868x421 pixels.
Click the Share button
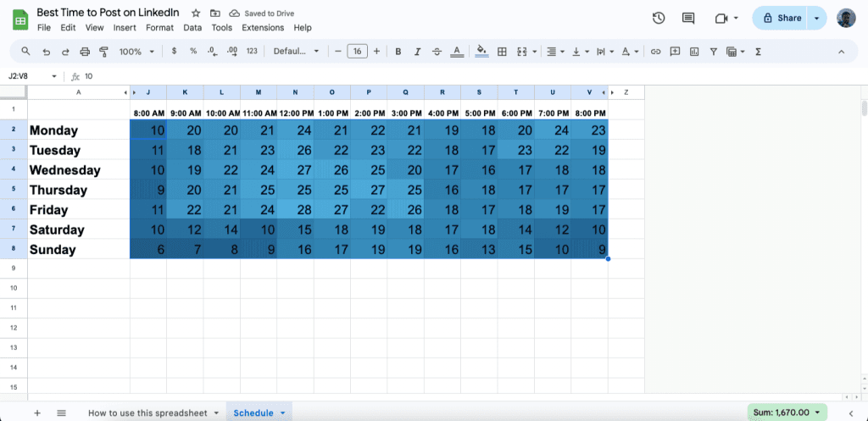point(781,18)
